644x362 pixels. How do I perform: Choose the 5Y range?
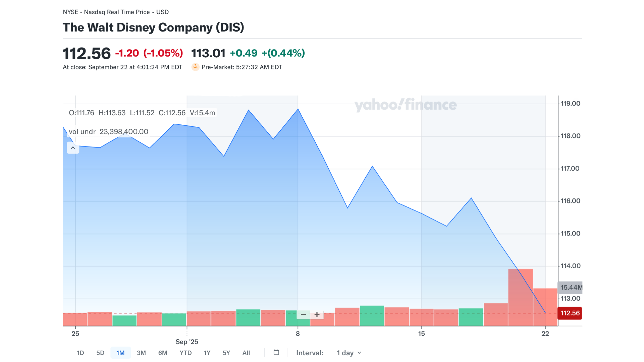(x=226, y=353)
